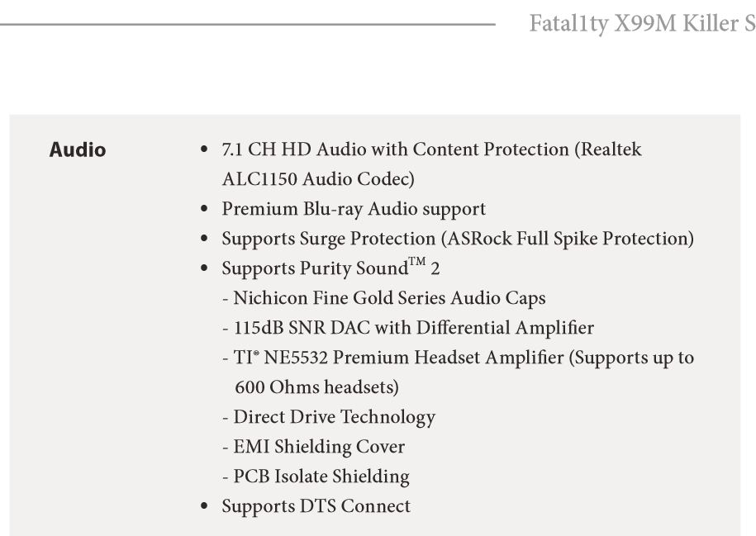This screenshot has width=756, height=536.
Task: Click the TM superscript after Purity Sound
Action: pos(417,262)
